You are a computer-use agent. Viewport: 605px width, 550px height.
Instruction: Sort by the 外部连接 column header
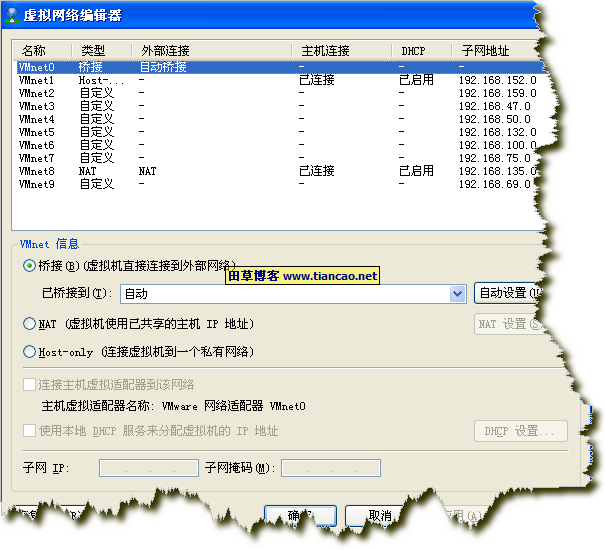click(x=211, y=50)
